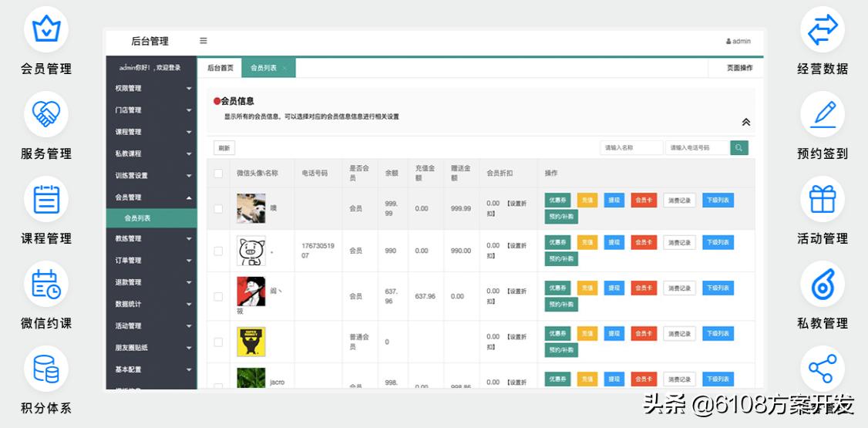This screenshot has width=868, height=428.
Task: Open the 页面操作 menu
Action: coord(739,68)
